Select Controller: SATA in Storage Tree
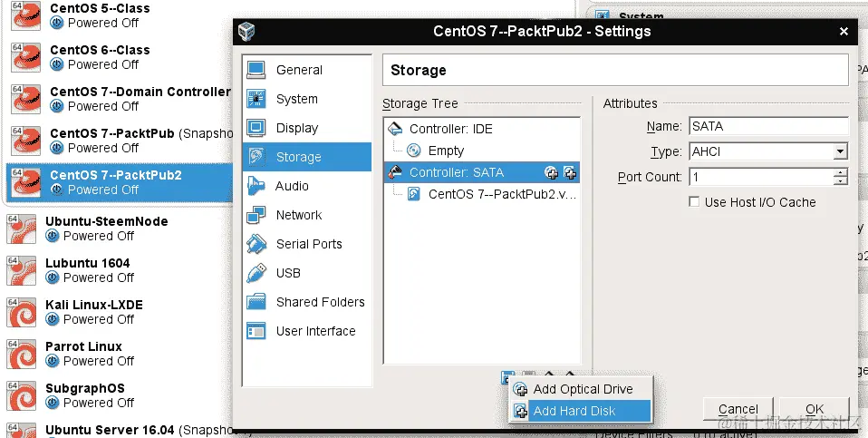 pyautogui.click(x=482, y=172)
